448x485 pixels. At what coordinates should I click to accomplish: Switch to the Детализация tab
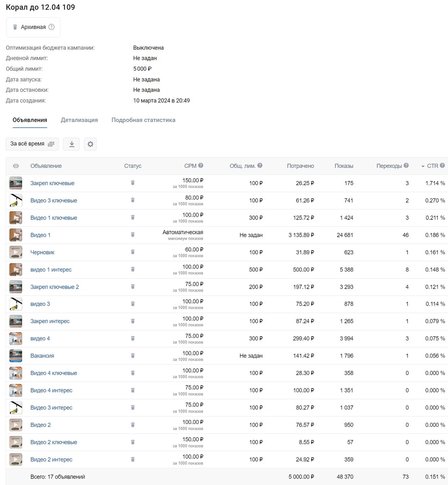pos(79,120)
